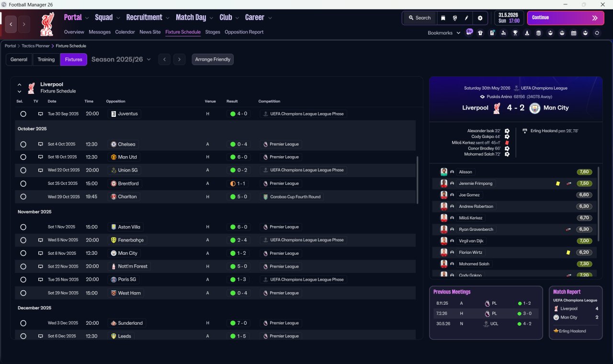Open the coins stack finances bookmark icon
This screenshot has width=613, height=364.
(539, 33)
